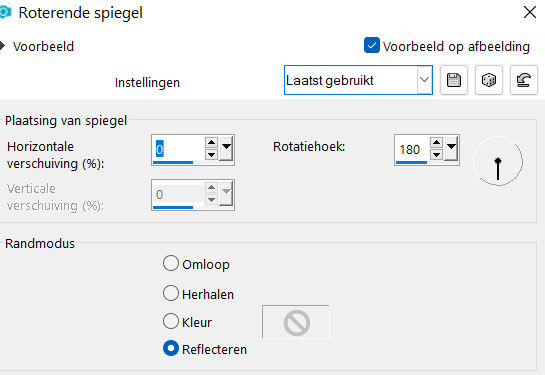
Task: Decrease horizontal offset with down arrow
Action: (211, 155)
